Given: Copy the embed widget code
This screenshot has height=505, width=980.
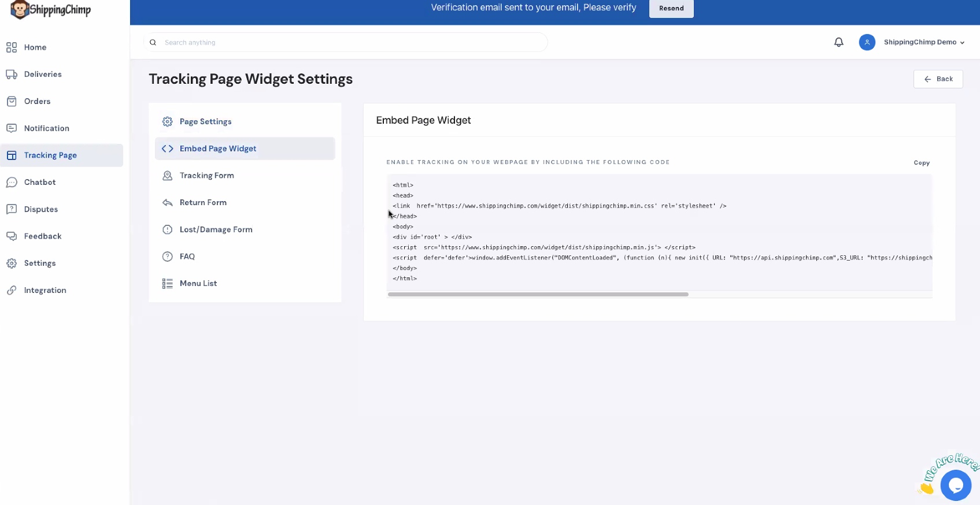Looking at the screenshot, I should pyautogui.click(x=921, y=163).
